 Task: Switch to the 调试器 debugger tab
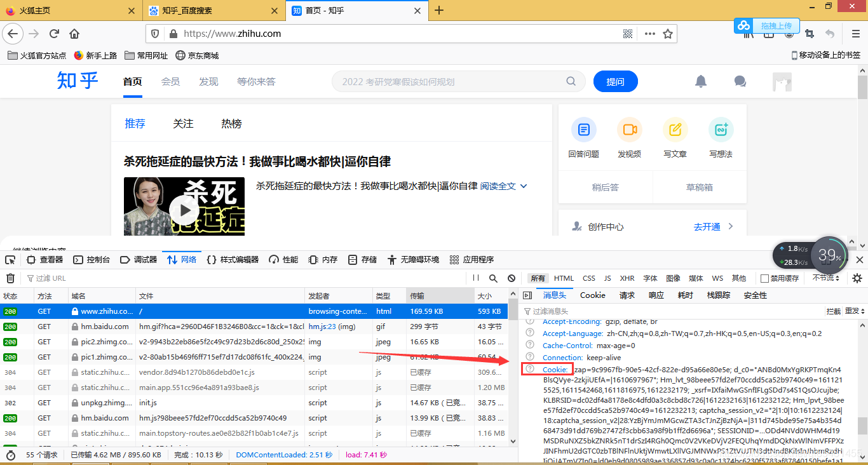(x=139, y=260)
